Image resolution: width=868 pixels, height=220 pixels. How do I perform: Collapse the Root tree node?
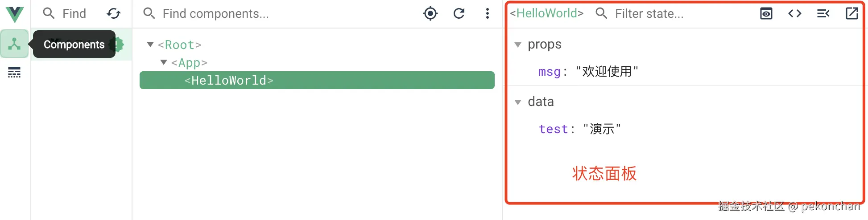(150, 45)
